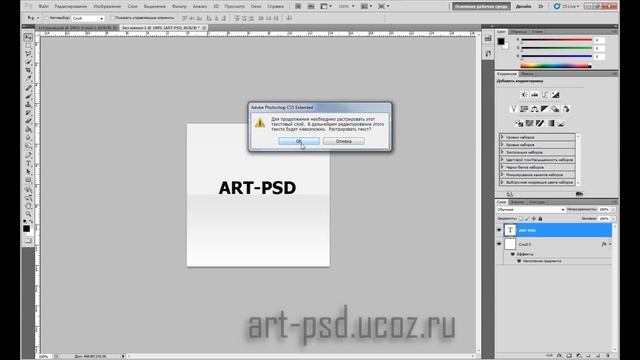Hide the Наложение градиента effect
This screenshot has width=640, height=360.
pos(519,261)
